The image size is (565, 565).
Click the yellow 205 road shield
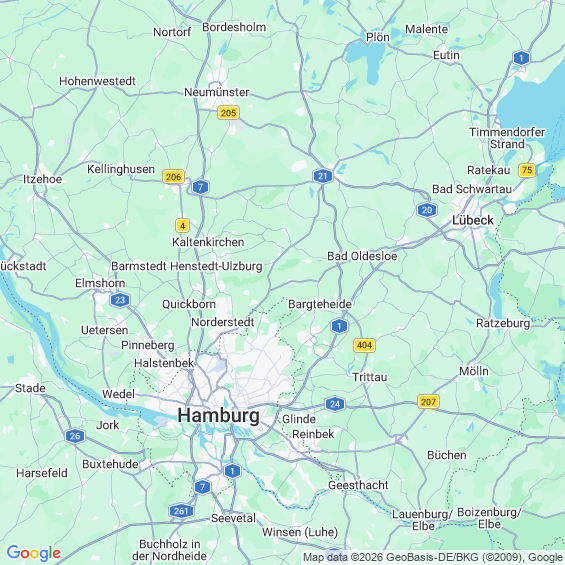tap(228, 113)
